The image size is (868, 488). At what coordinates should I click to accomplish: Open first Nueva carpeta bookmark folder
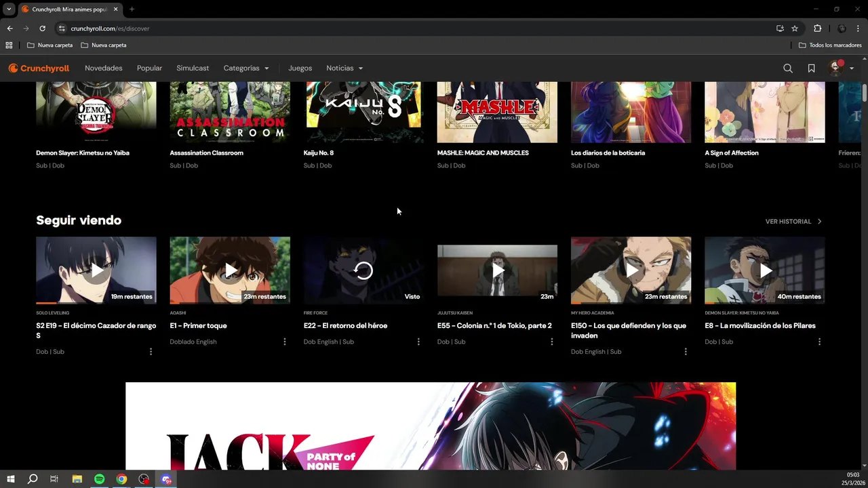pyautogui.click(x=50, y=45)
